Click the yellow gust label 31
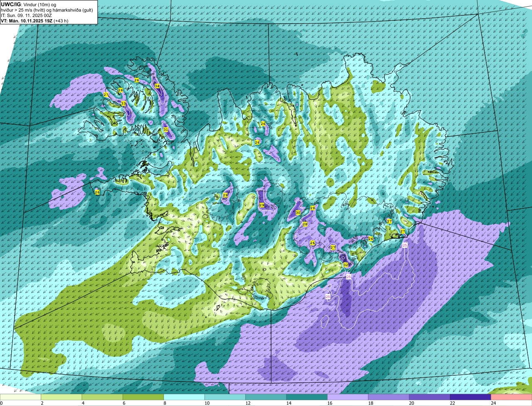The width and height of the screenshot is (532, 406). [165, 130]
